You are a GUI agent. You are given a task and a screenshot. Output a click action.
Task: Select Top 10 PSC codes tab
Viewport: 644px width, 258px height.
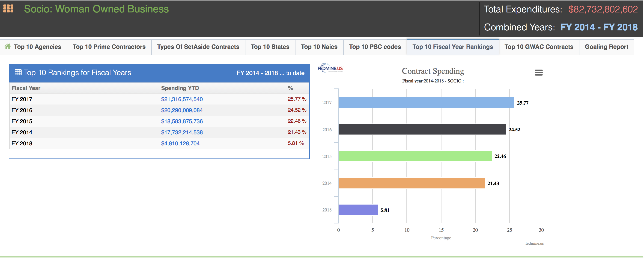[375, 46]
